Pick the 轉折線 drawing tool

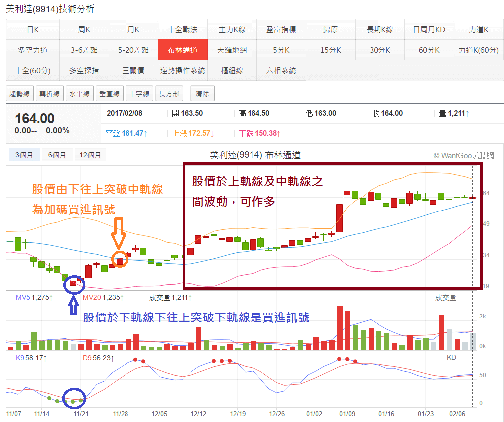50,94
